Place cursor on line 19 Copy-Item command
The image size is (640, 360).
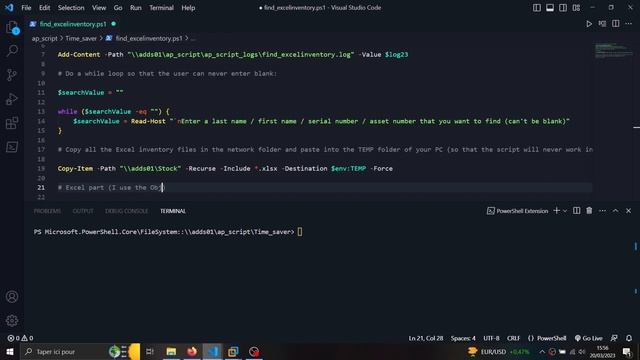point(225,169)
